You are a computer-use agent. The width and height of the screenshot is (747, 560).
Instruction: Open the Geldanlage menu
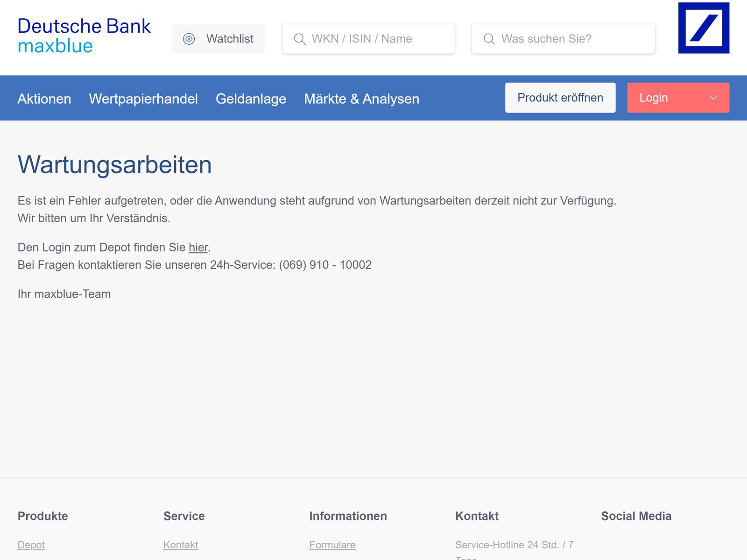click(251, 98)
